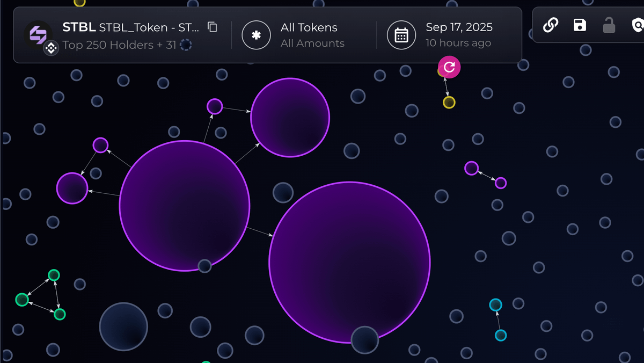Copy the STBL token address
This screenshot has height=363, width=644.
(213, 27)
